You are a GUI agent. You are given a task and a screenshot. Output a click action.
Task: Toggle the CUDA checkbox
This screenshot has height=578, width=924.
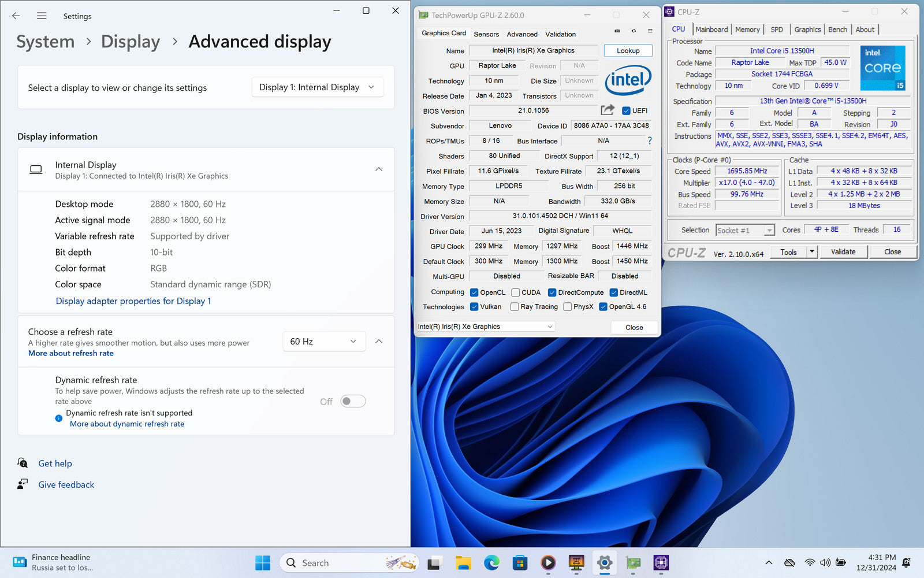click(x=516, y=292)
